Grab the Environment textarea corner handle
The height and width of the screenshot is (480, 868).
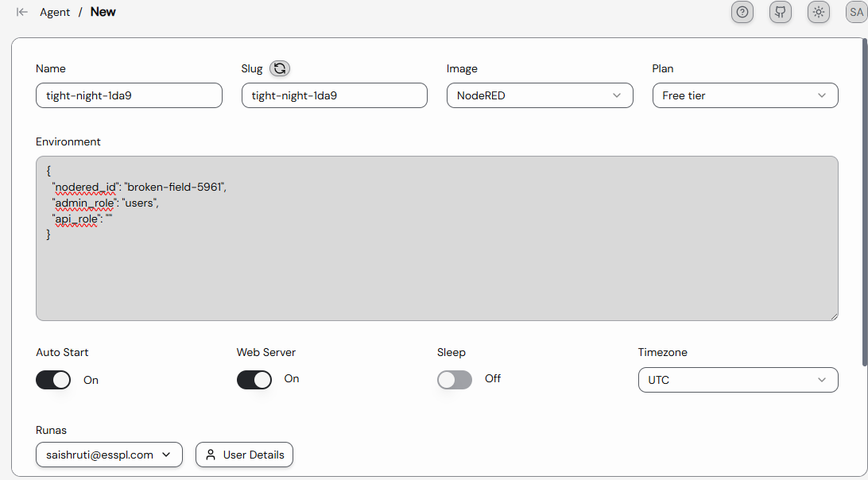[834, 316]
